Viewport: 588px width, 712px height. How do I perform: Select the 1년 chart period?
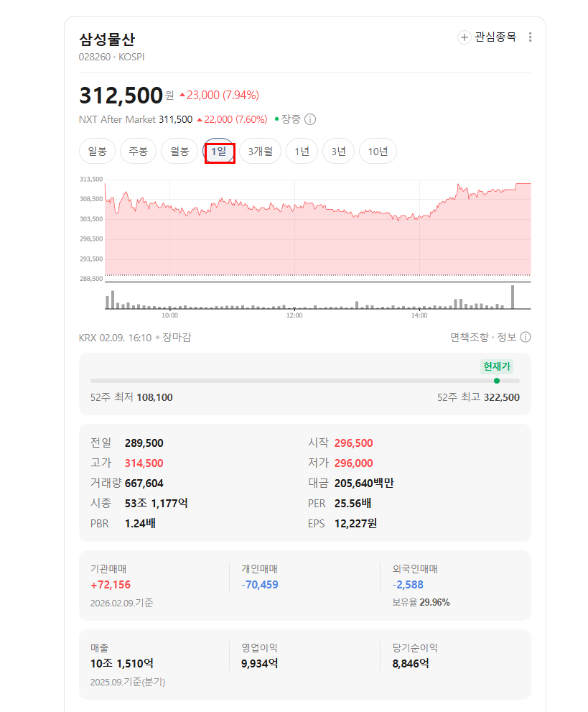tap(302, 151)
